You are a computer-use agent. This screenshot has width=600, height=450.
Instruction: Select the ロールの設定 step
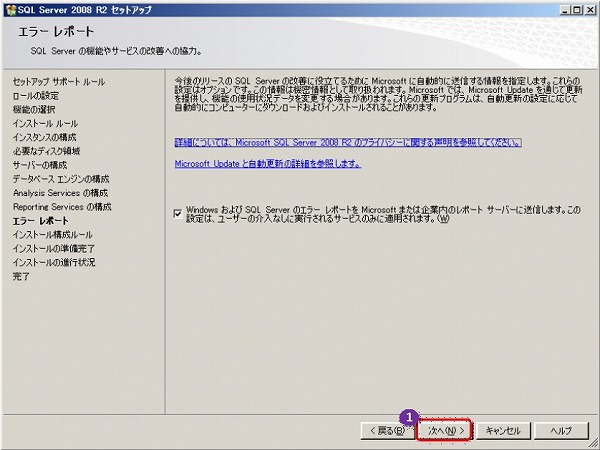tap(36, 96)
